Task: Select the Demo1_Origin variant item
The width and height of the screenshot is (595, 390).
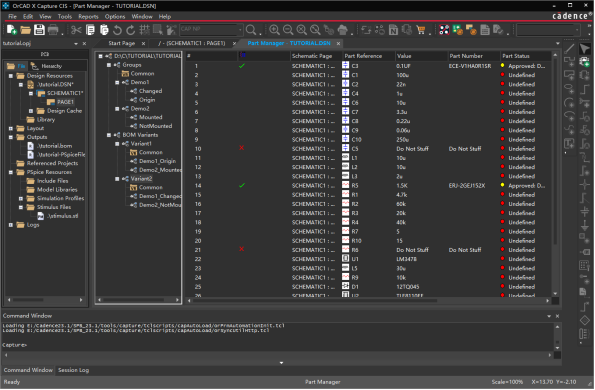Action: (x=157, y=161)
